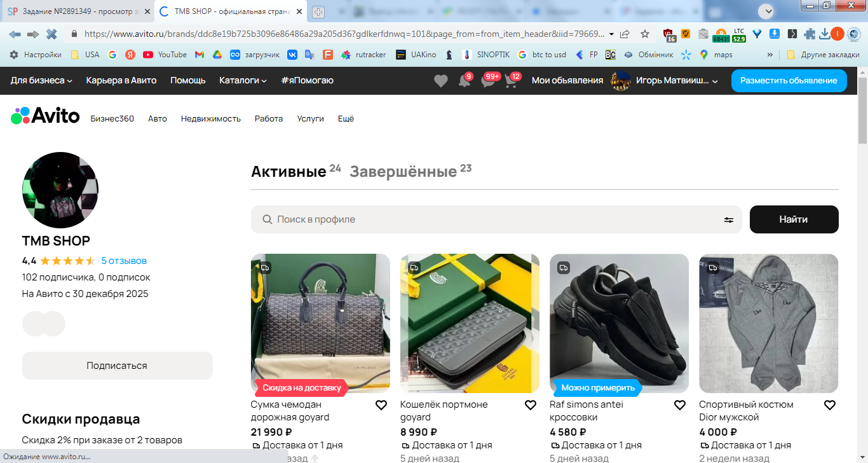Image resolution: width=868 pixels, height=463 pixels.
Task: Open Авто category
Action: click(x=158, y=118)
